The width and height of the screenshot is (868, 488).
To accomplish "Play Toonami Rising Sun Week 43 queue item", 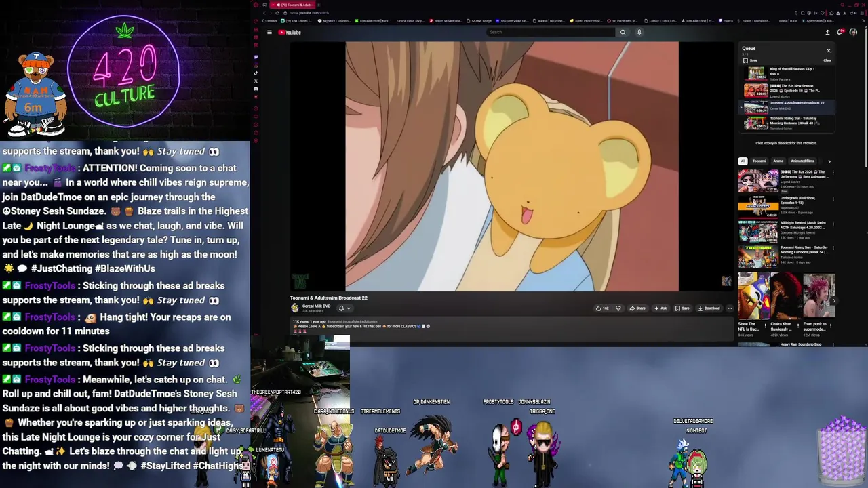I will 787,123.
